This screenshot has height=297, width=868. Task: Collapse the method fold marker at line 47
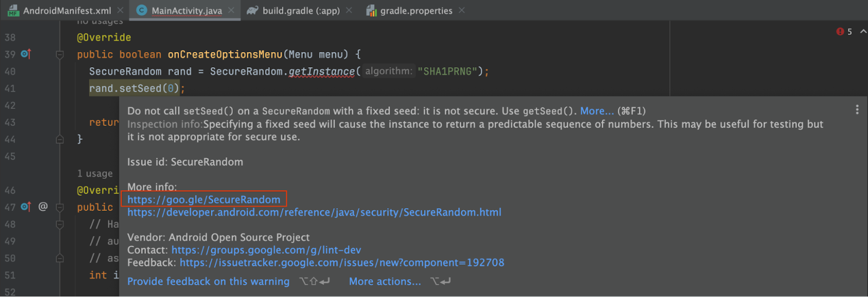pos(60,207)
